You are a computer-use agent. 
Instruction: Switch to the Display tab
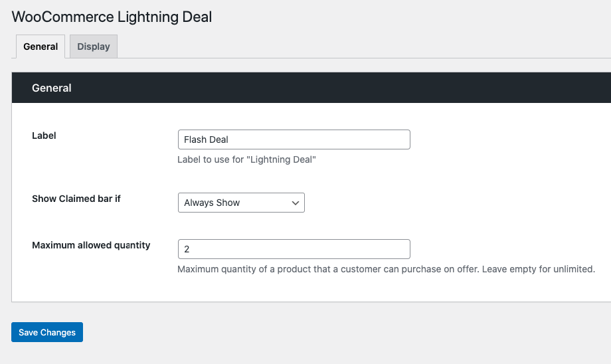click(x=94, y=46)
